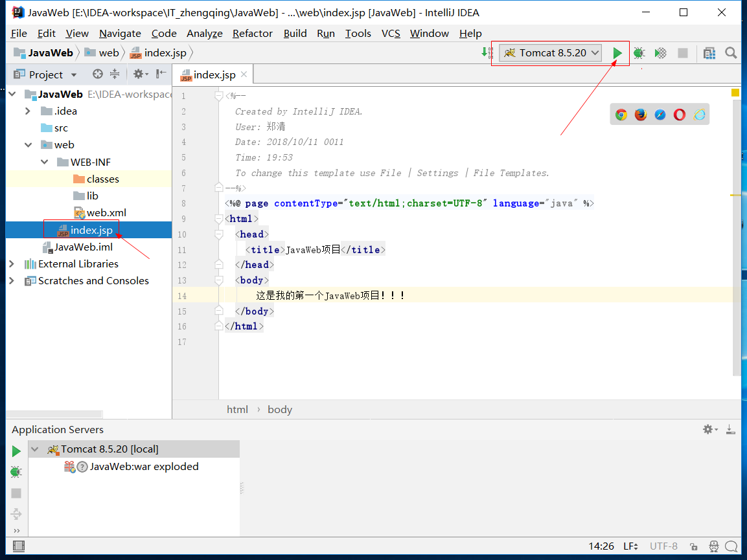Open Search Everywhere magnifier icon

point(731,53)
